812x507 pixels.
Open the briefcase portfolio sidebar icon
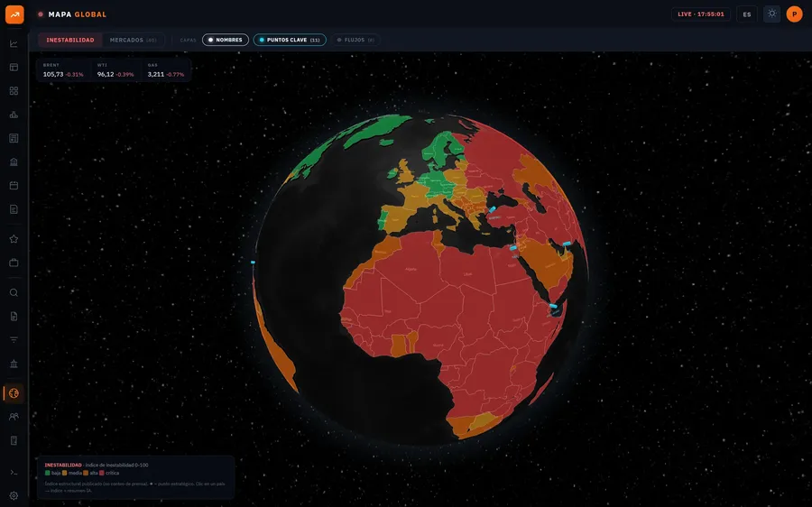point(14,263)
